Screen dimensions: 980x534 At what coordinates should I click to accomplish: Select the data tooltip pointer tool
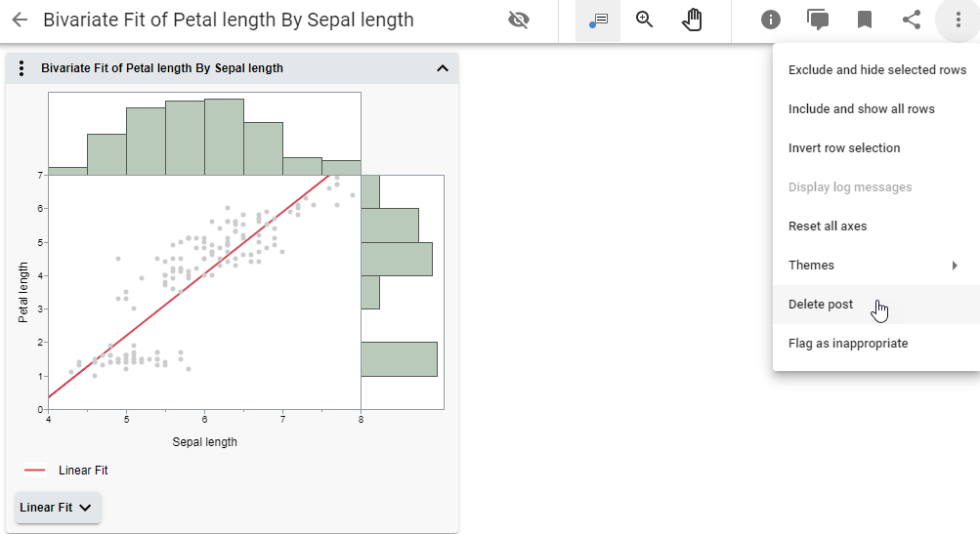pyautogui.click(x=598, y=21)
